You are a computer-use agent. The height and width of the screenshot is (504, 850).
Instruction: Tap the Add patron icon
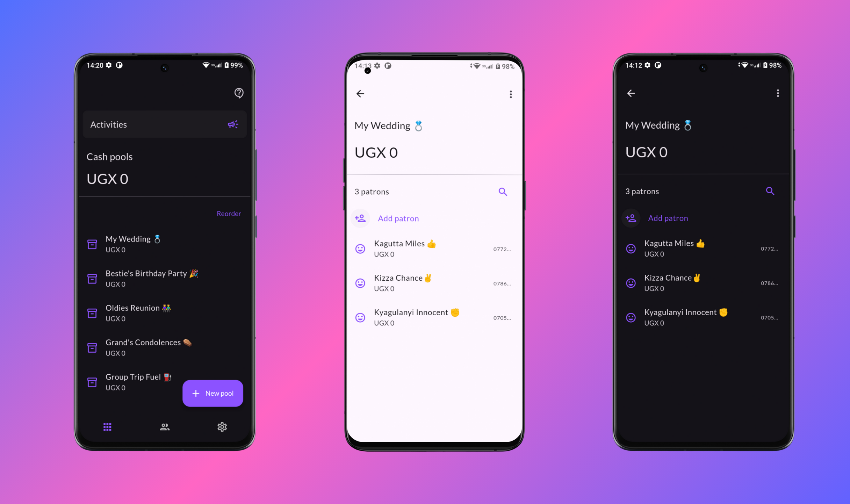pyautogui.click(x=360, y=218)
